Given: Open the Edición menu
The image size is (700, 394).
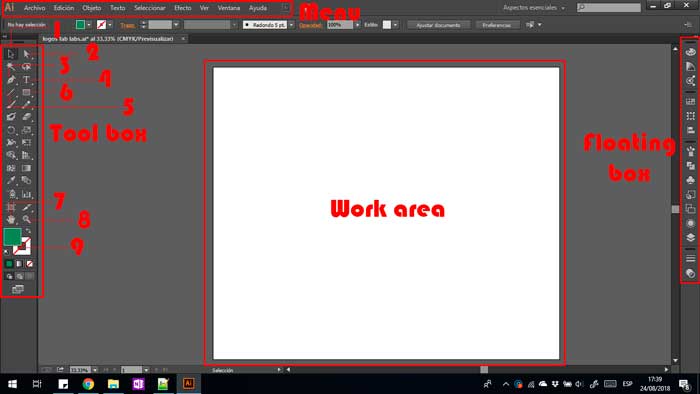Looking at the screenshot, I should [x=64, y=8].
